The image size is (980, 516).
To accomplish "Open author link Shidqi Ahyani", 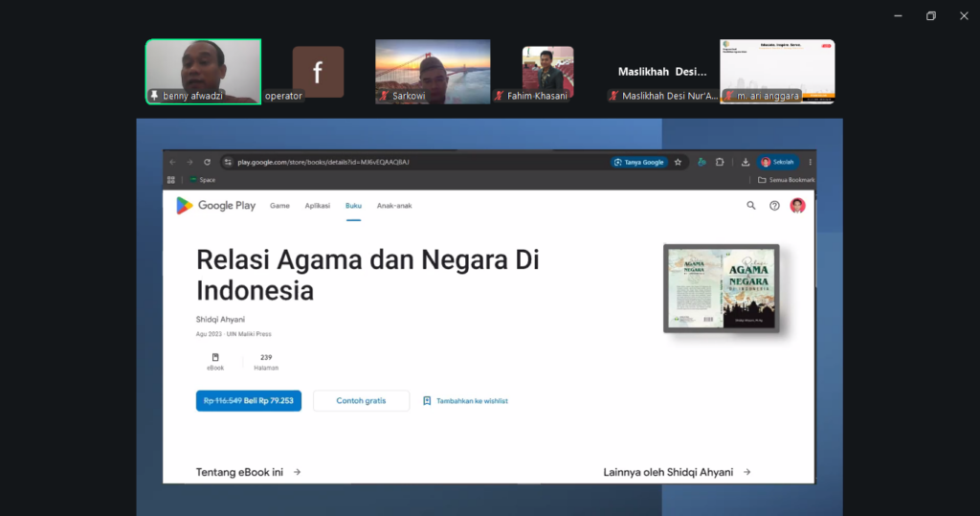I will 220,319.
